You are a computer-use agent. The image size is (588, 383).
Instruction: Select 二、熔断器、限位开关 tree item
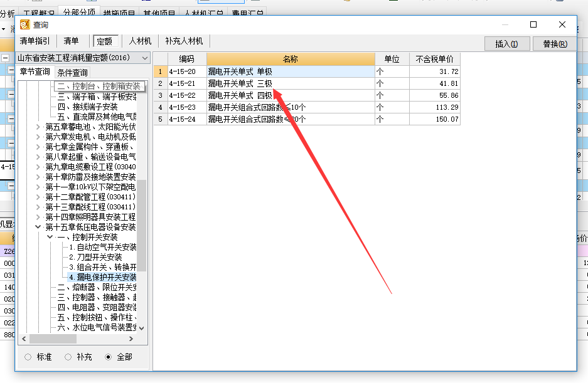97,288
